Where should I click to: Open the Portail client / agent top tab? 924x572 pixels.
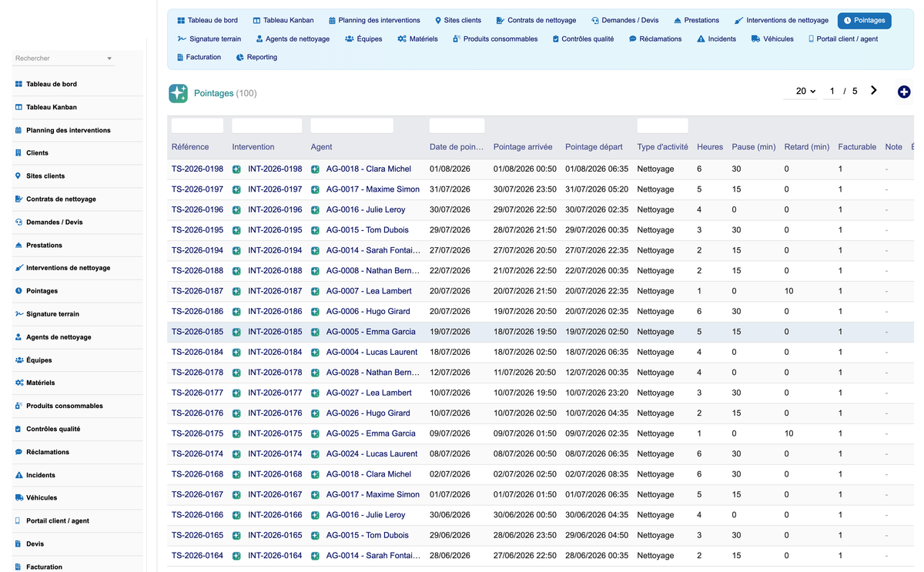pyautogui.click(x=843, y=38)
